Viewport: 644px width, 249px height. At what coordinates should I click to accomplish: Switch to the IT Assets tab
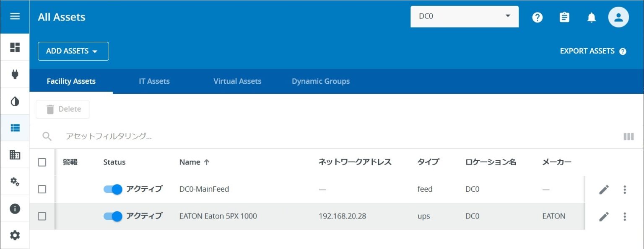(154, 81)
